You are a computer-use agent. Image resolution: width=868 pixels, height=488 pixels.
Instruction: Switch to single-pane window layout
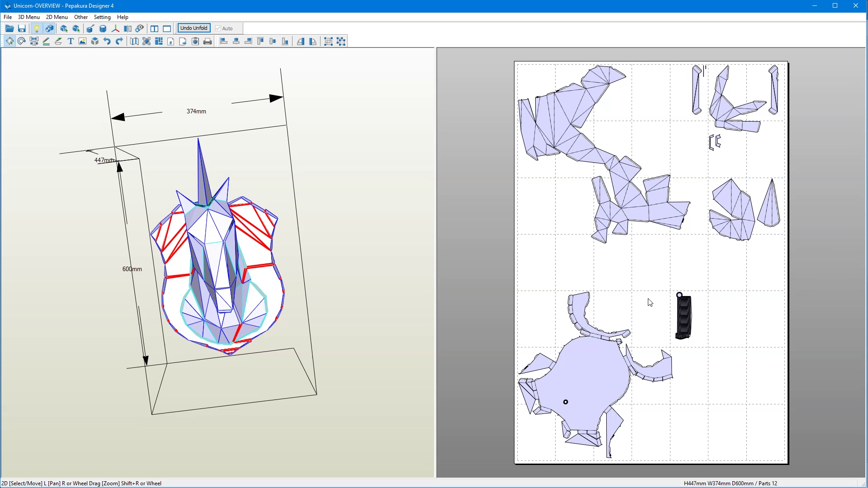[x=167, y=28]
